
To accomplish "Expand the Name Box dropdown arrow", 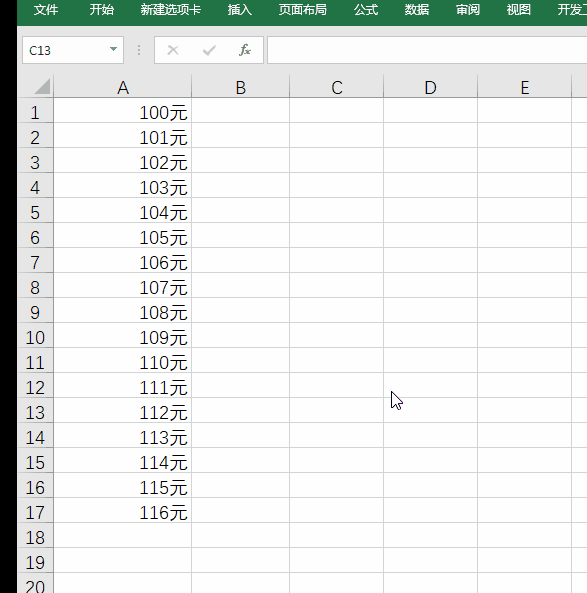I will [113, 49].
